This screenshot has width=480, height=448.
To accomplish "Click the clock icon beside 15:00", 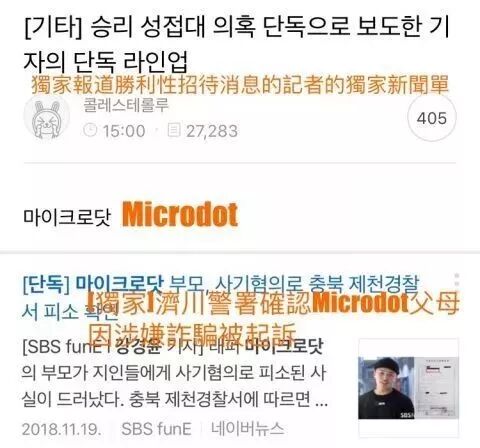I will [x=90, y=130].
